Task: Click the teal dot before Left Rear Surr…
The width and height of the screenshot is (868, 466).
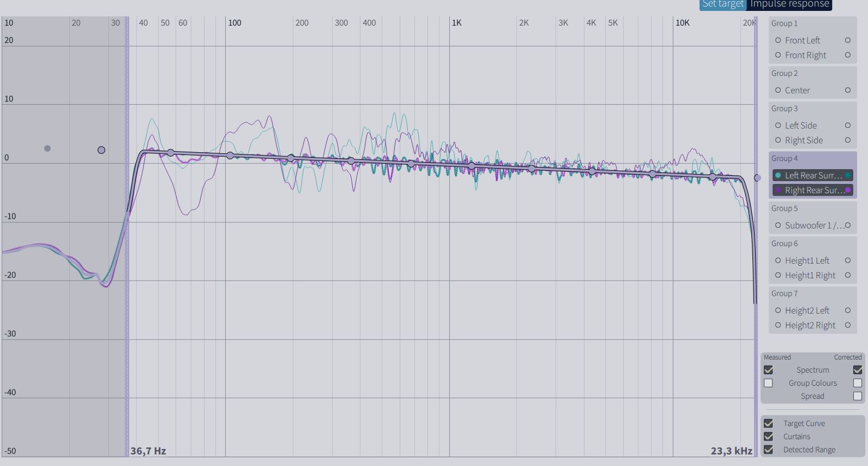Action: (x=778, y=175)
